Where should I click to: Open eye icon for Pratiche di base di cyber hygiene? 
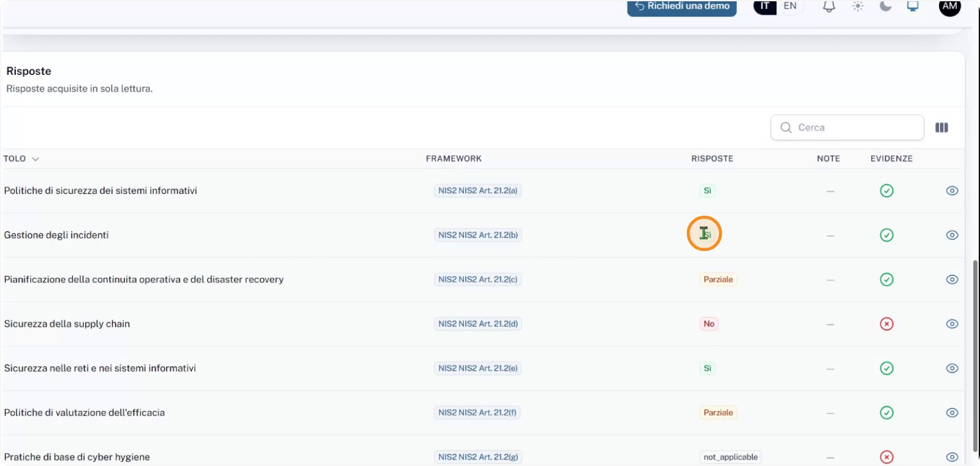click(x=952, y=457)
